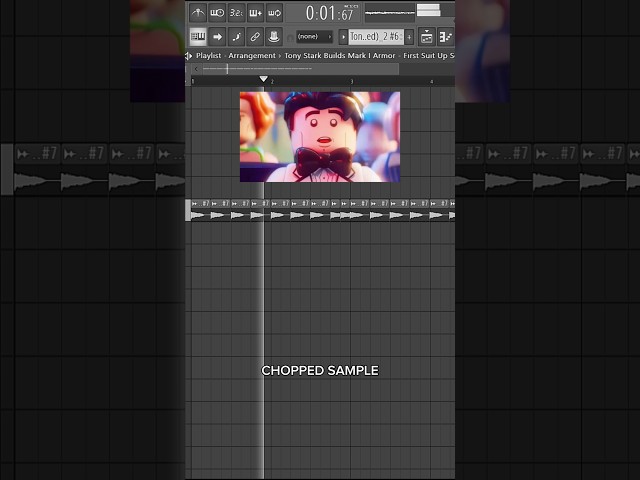Toggle the right-arrow auto scroll button
Screen dimensions: 640x480
click(x=217, y=37)
